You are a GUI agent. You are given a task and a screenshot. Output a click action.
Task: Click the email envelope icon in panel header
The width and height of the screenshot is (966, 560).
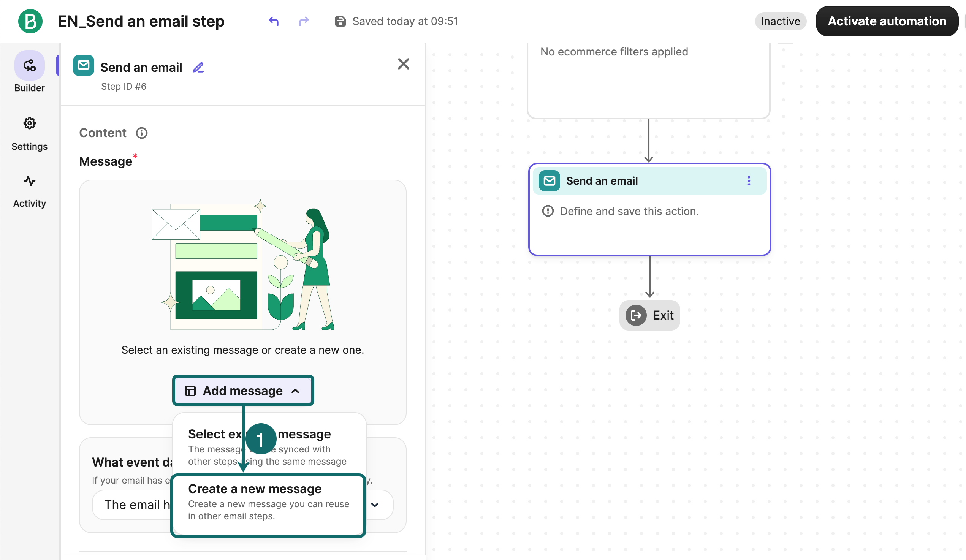pos(84,65)
